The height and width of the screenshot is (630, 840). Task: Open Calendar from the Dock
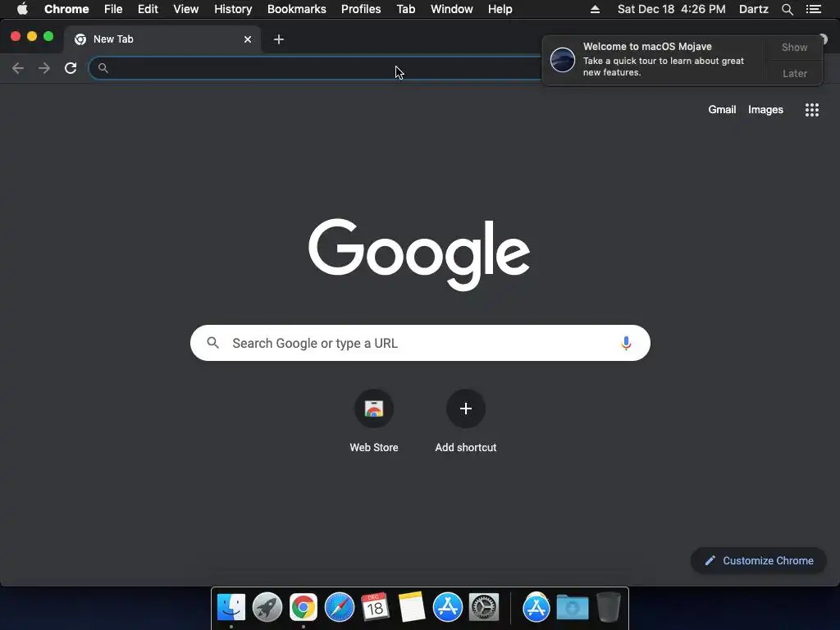(375, 607)
